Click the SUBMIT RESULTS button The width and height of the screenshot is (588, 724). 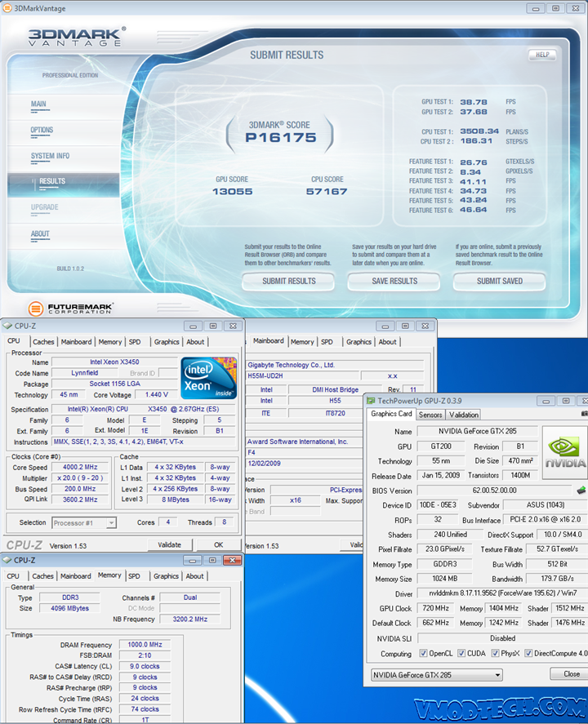(288, 281)
